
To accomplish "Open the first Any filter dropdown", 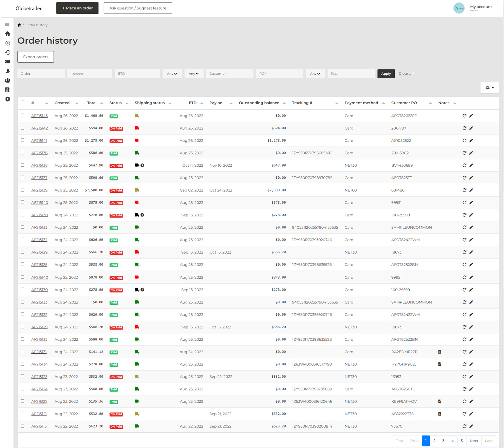I will [x=172, y=74].
